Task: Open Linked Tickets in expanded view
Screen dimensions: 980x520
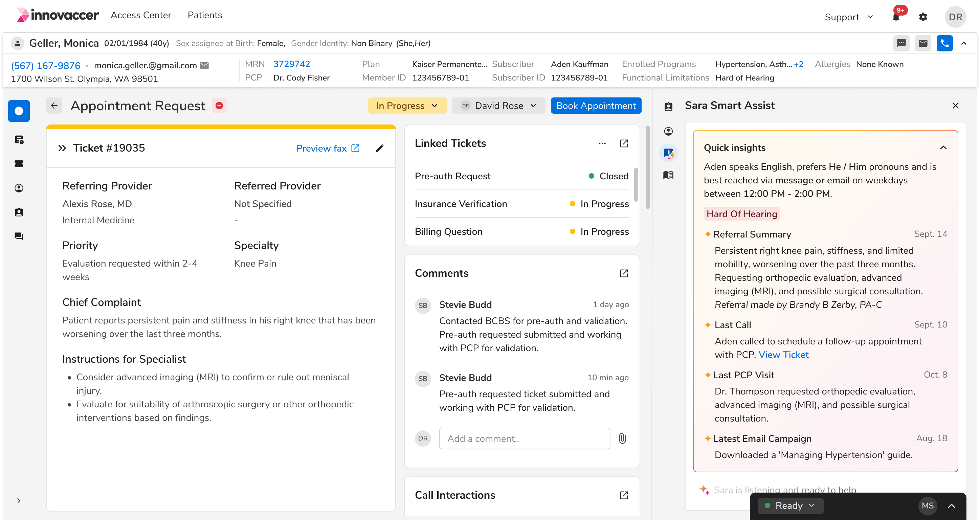Action: [624, 143]
